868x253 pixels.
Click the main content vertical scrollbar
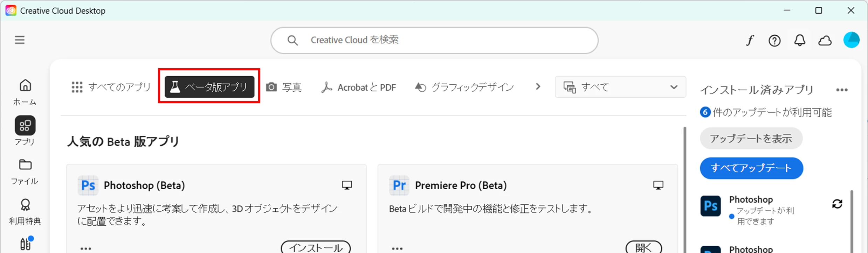[x=685, y=189]
